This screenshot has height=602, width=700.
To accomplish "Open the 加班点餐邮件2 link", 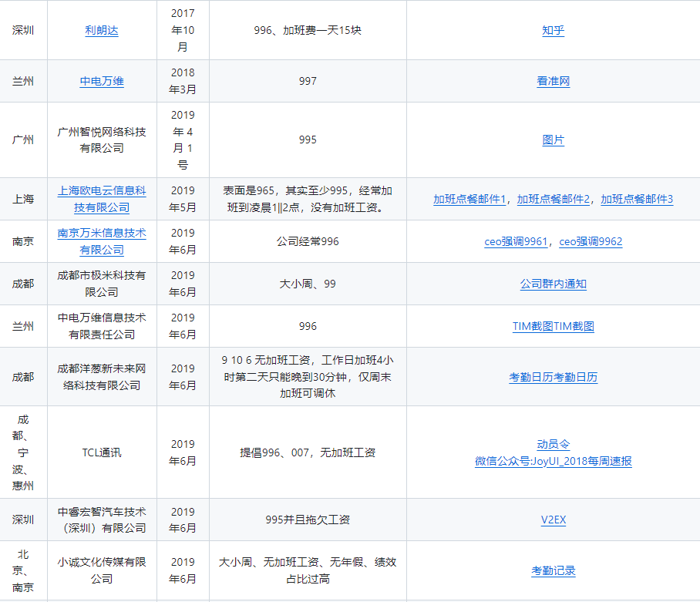I will coord(553,199).
